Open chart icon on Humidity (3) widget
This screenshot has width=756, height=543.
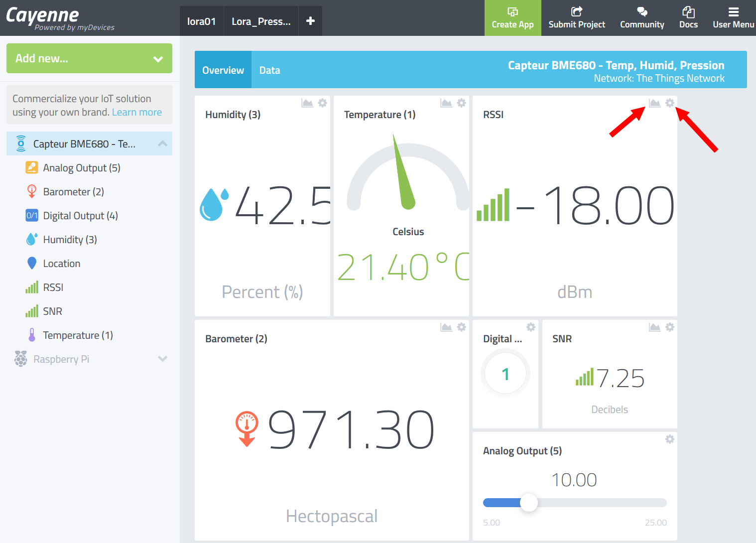pyautogui.click(x=307, y=103)
